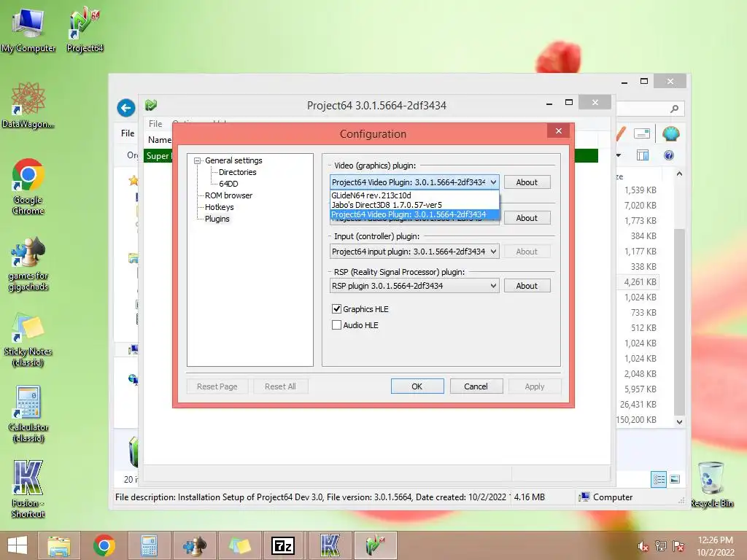The height and width of the screenshot is (560, 747).
Task: Click About next to video plugin
Action: pos(527,182)
